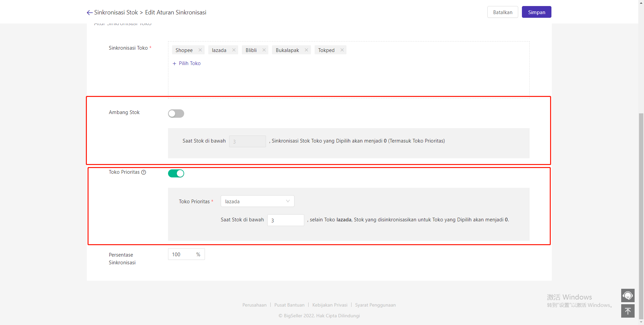Disable the Toko Prioritas toggle

pyautogui.click(x=176, y=173)
